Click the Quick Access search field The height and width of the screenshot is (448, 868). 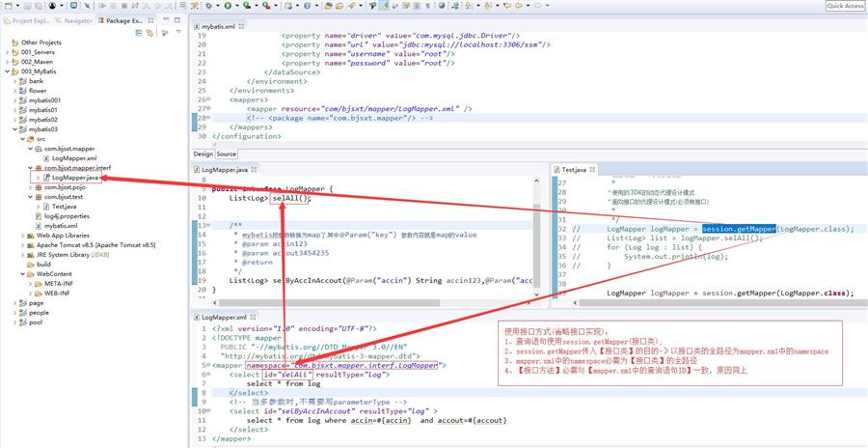coord(846,6)
